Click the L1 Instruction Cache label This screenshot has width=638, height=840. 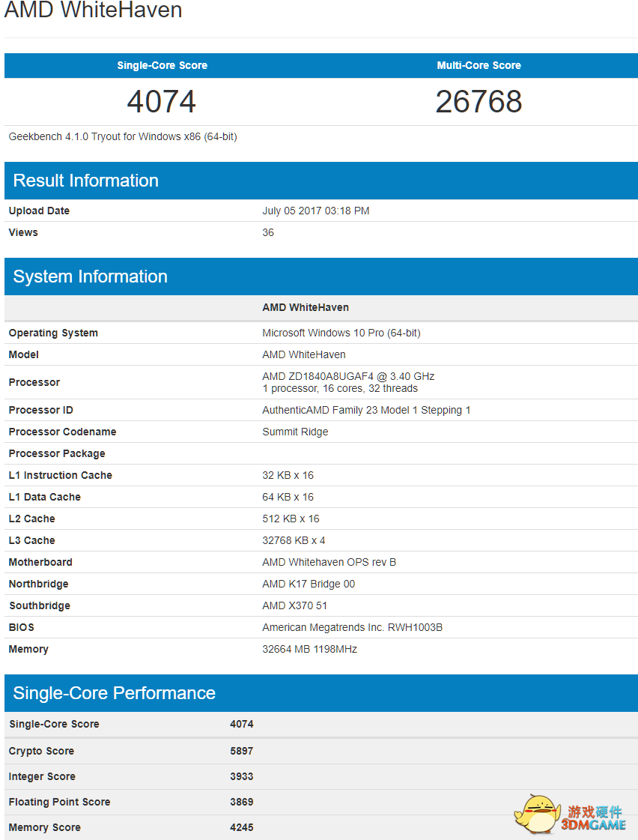click(61, 475)
